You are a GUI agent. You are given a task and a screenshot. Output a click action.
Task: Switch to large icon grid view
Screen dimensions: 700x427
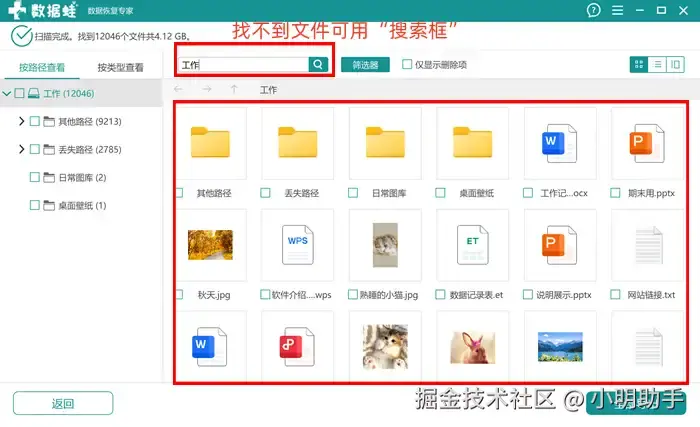tap(639, 64)
